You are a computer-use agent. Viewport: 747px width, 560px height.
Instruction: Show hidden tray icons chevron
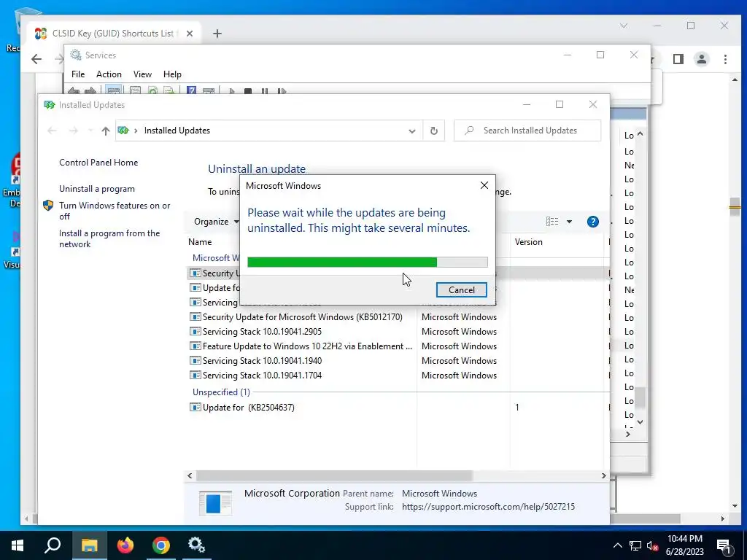click(617, 545)
